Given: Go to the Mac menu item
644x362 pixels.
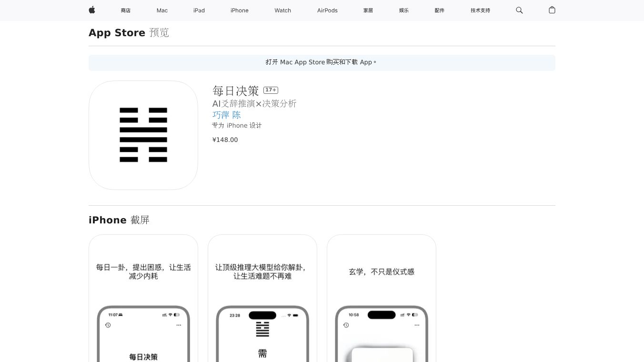Looking at the screenshot, I should point(162,10).
